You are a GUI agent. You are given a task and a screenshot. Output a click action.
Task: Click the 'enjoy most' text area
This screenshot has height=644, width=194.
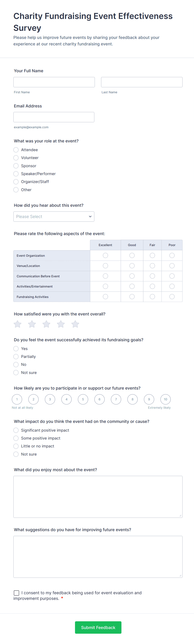[98, 497]
